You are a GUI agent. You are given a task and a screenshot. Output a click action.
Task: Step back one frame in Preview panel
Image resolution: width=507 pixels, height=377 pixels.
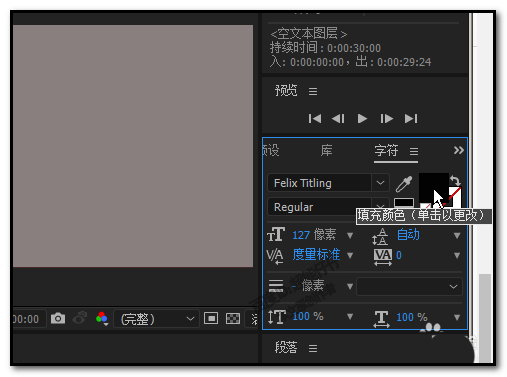click(x=338, y=118)
